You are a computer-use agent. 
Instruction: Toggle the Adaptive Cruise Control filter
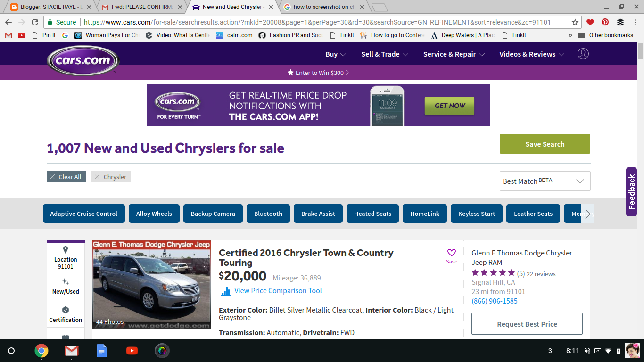pyautogui.click(x=84, y=214)
